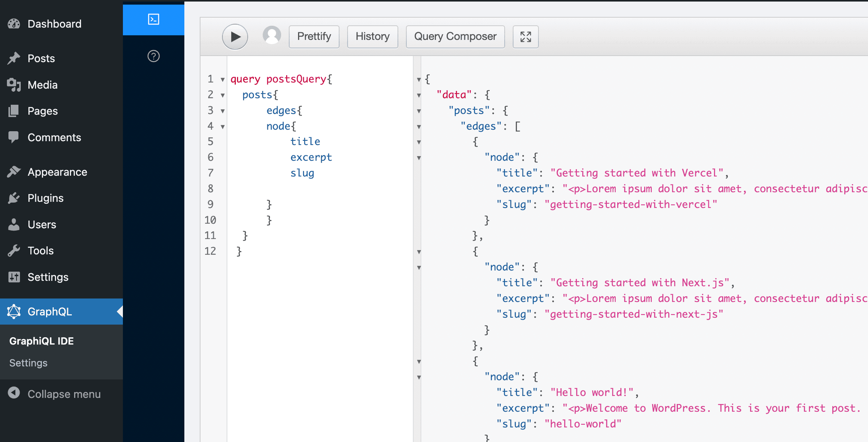Select the Comments bubble icon
This screenshot has width=868, height=442.
click(x=14, y=137)
